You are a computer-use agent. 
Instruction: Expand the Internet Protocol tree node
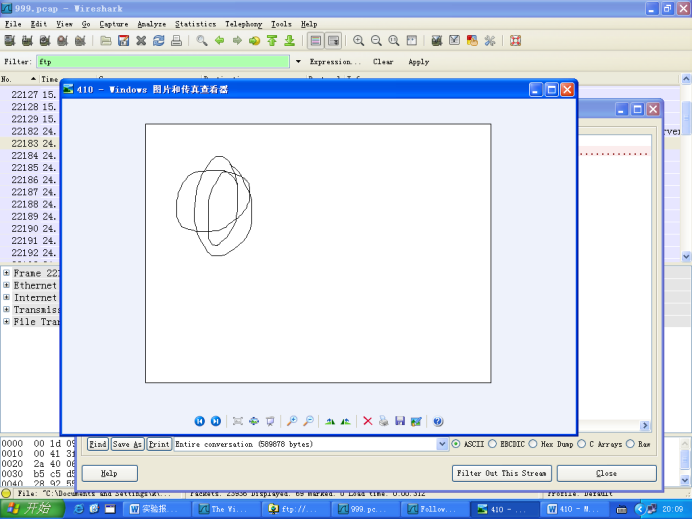(x=7, y=297)
